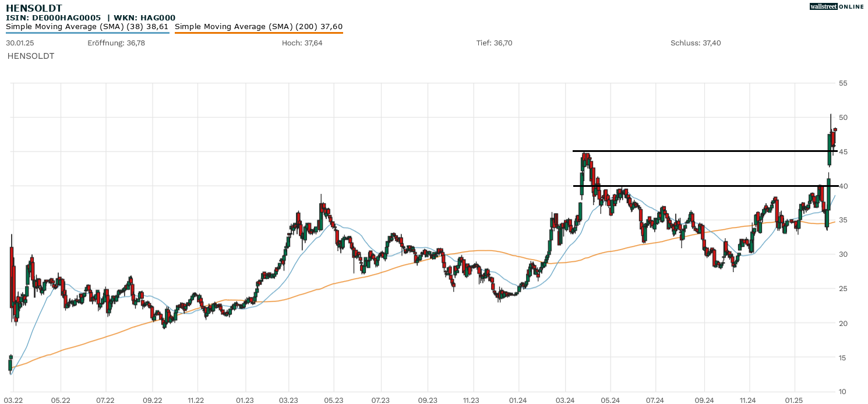The image size is (868, 404).
Task: Click the blue SMA 38 legend underline
Action: click(87, 33)
